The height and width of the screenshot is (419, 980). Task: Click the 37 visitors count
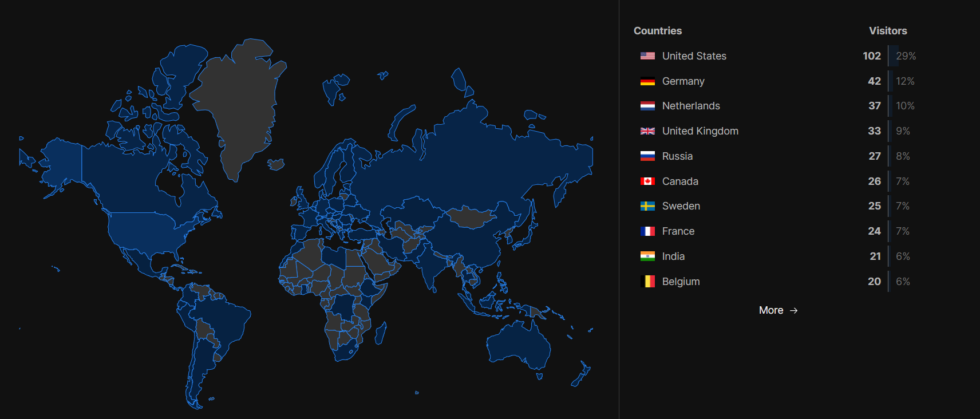[x=874, y=106]
